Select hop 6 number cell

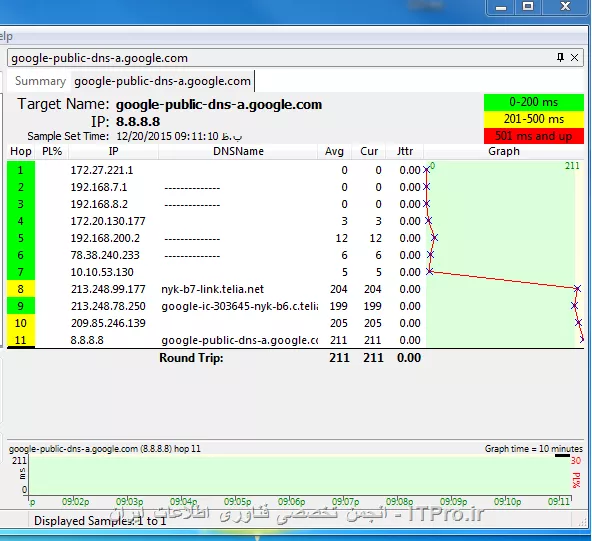pyautogui.click(x=21, y=255)
